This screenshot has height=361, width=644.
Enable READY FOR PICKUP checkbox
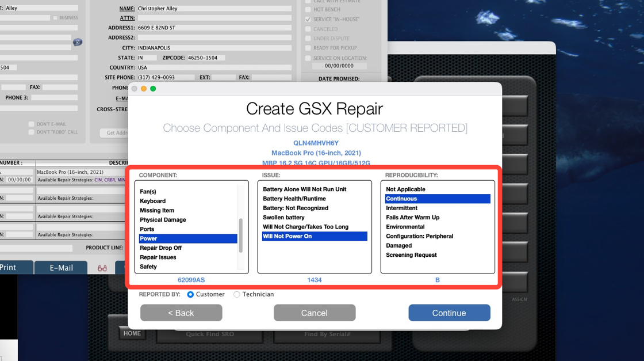tap(308, 48)
